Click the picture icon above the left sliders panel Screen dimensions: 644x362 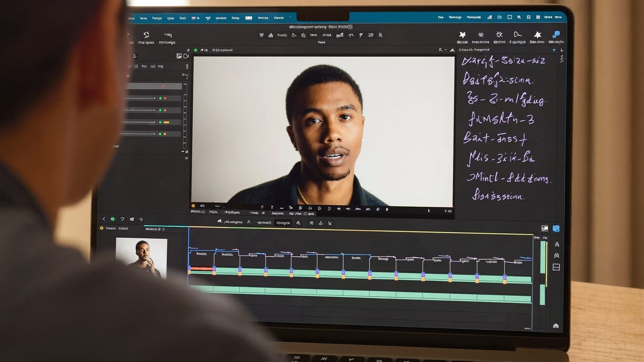pos(179,56)
